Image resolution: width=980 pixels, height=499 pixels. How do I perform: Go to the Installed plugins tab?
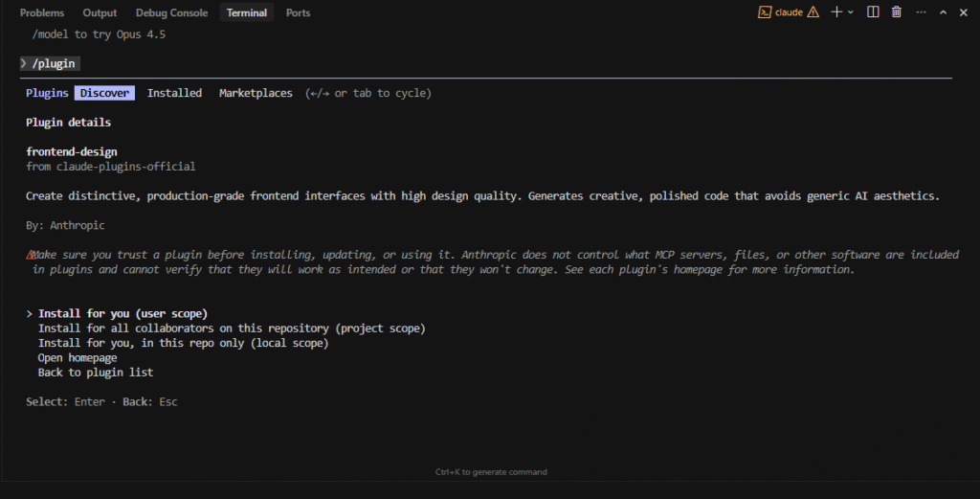coord(174,93)
